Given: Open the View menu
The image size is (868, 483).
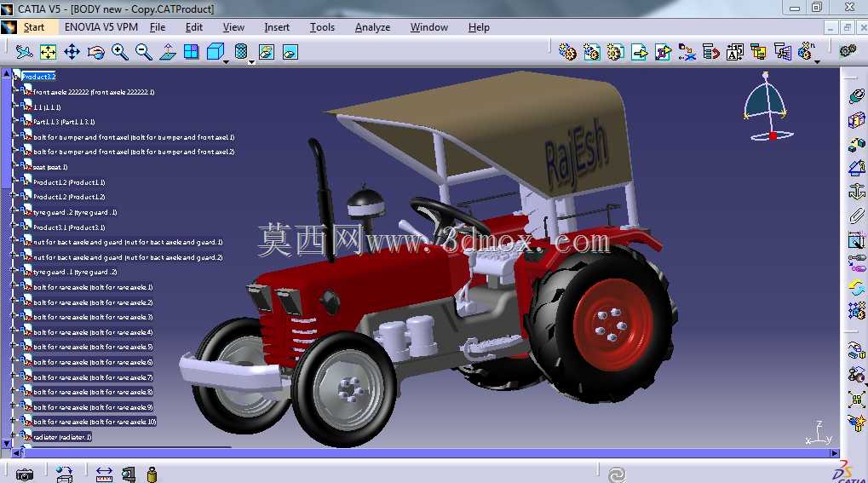Looking at the screenshot, I should tap(233, 27).
